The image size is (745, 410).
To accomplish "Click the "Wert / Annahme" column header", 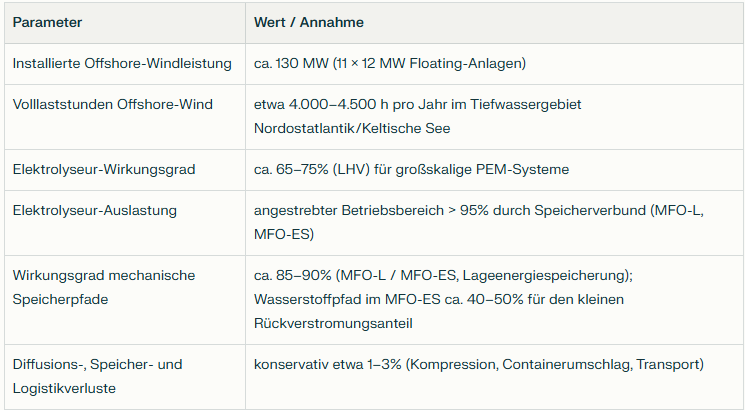I will point(309,22).
